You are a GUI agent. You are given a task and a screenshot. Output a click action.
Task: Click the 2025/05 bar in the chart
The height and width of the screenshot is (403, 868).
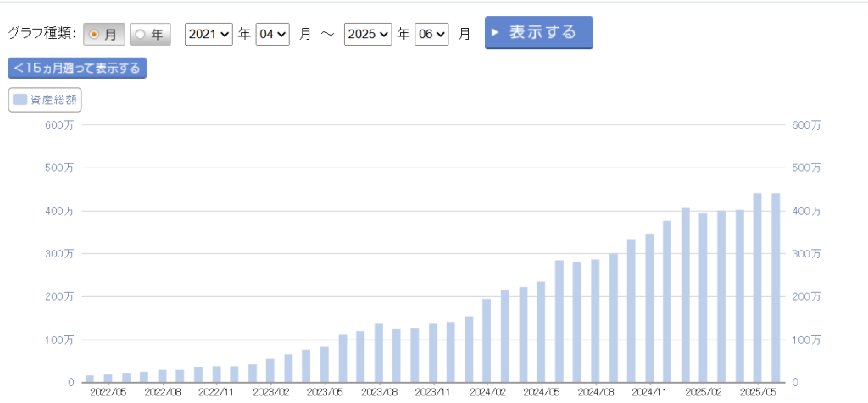tap(757, 288)
